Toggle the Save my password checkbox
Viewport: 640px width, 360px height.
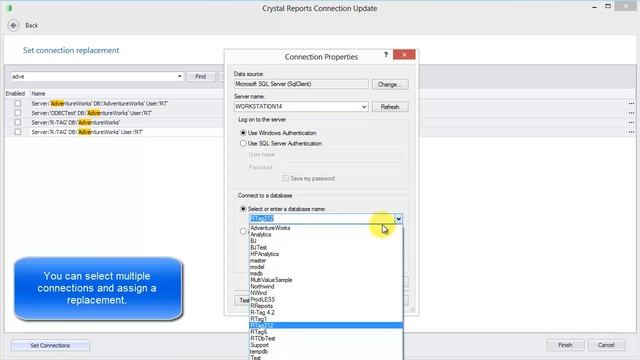pos(286,178)
